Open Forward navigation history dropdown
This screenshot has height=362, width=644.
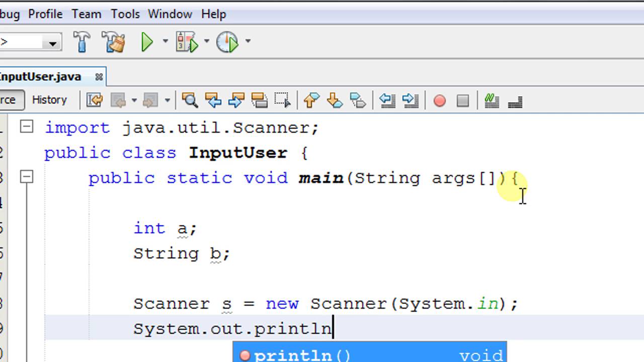point(167,101)
